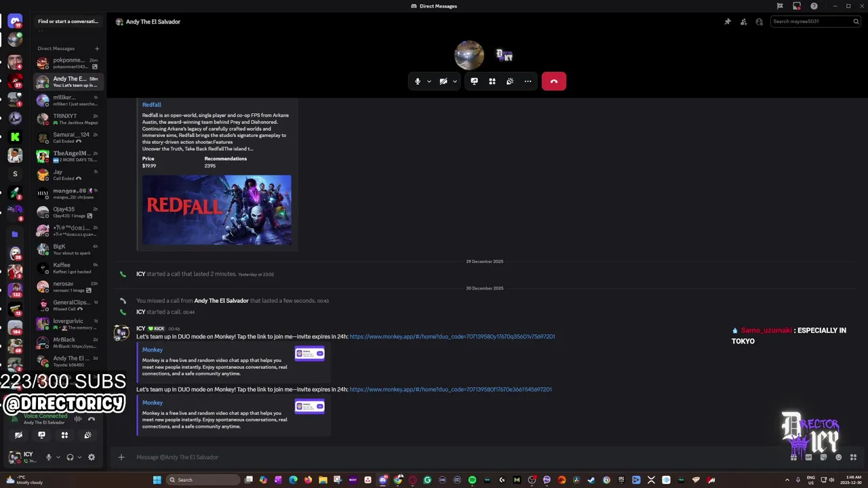Viewport: 868px width, 488px height.
Task: Click Windows taskbar Search box
Action: [x=203, y=480]
